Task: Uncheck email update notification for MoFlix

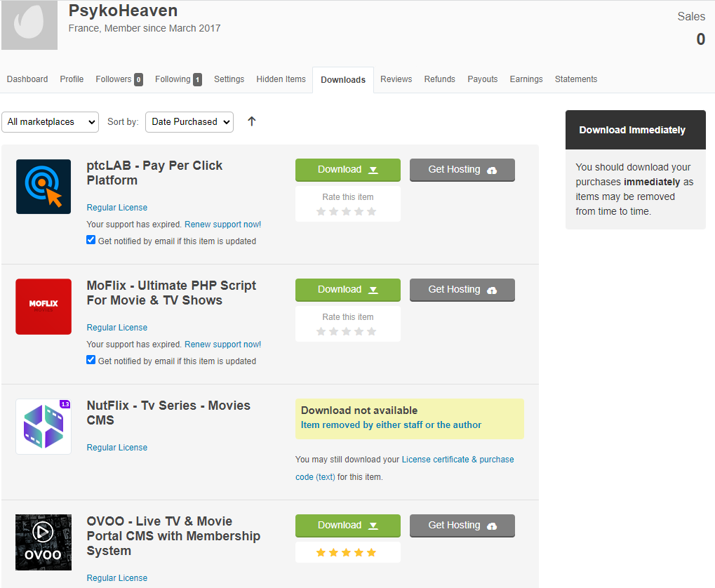Action: 91,360
